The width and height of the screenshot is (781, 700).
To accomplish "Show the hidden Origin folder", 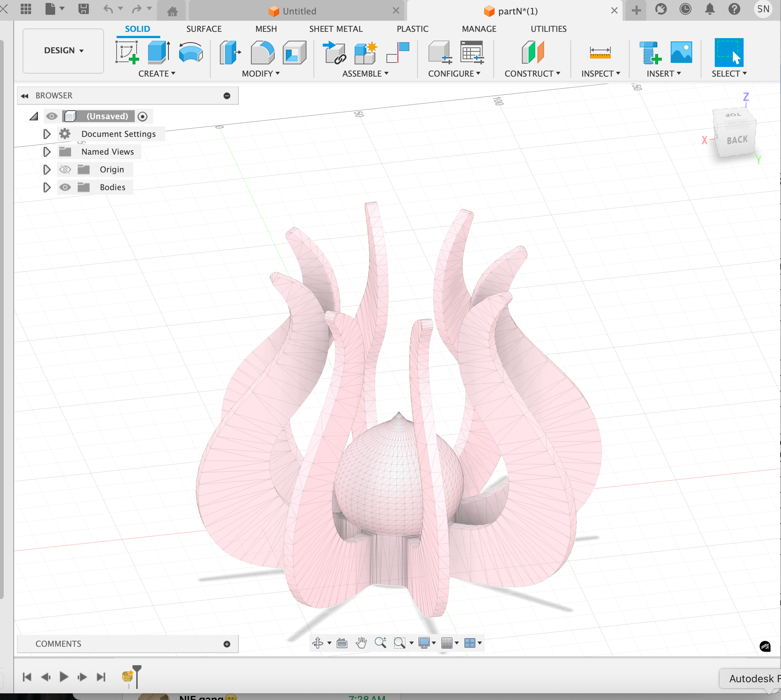I will [65, 169].
